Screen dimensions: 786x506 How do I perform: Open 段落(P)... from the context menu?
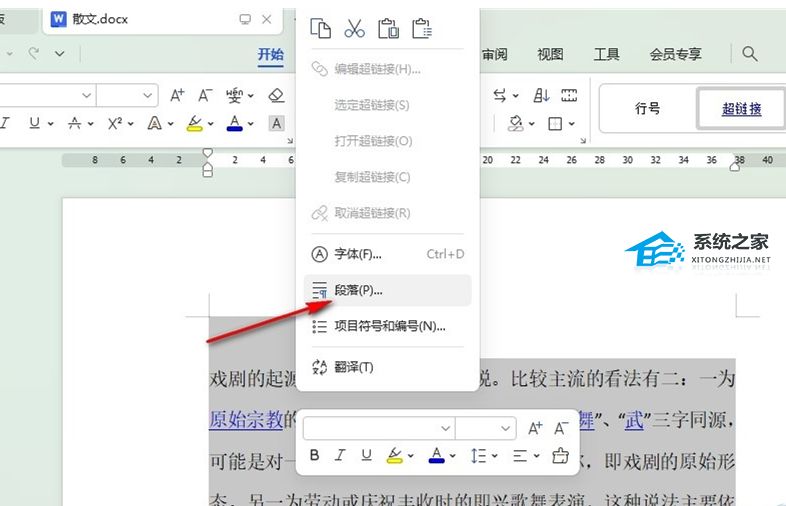(387, 290)
